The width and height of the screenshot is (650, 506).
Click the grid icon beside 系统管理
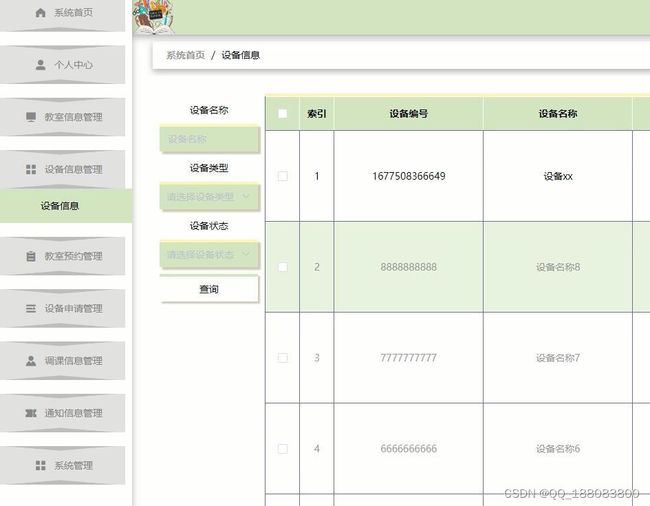[41, 465]
